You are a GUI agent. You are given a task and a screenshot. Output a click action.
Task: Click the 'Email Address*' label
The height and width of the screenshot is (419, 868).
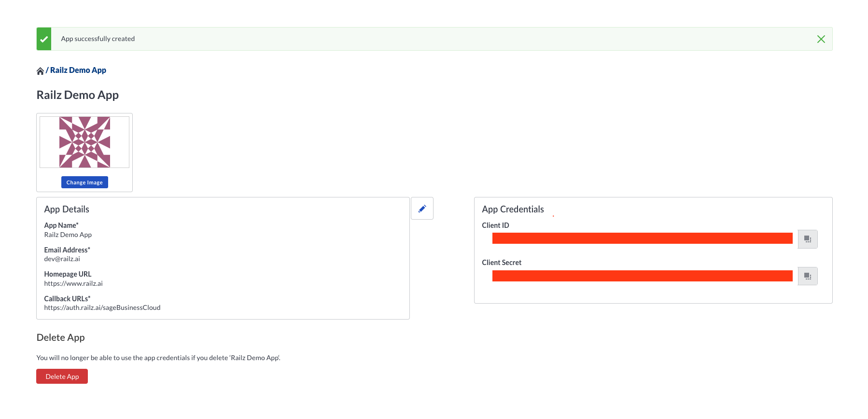(67, 250)
